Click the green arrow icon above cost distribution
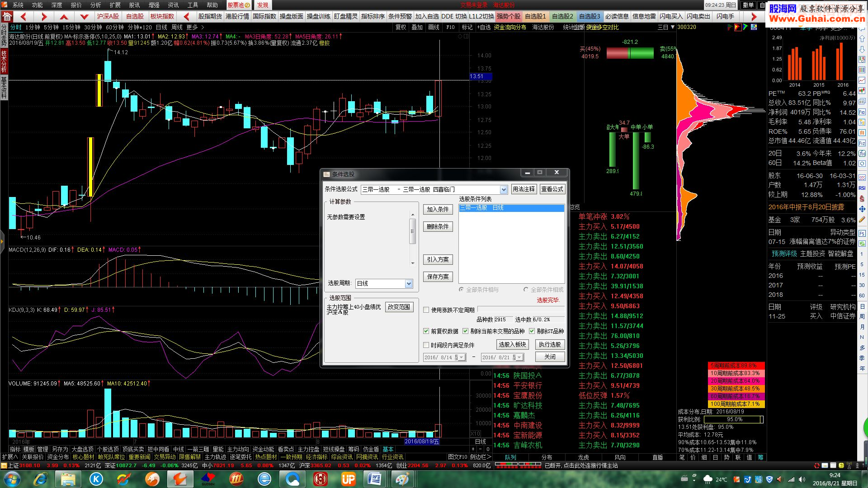This screenshot has width=868, height=488. point(745,27)
